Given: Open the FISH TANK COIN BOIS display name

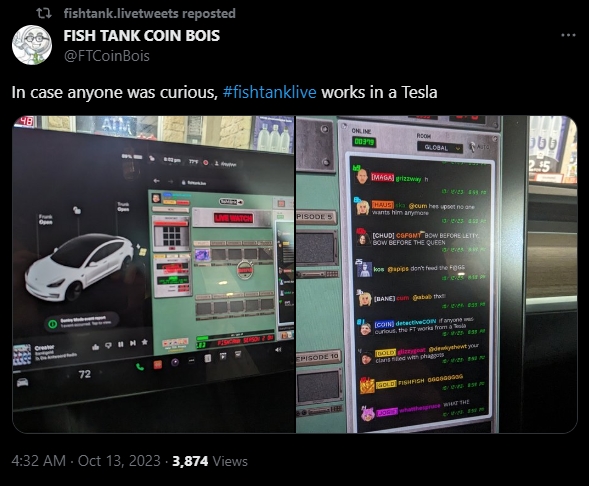Looking at the screenshot, I should 142,36.
